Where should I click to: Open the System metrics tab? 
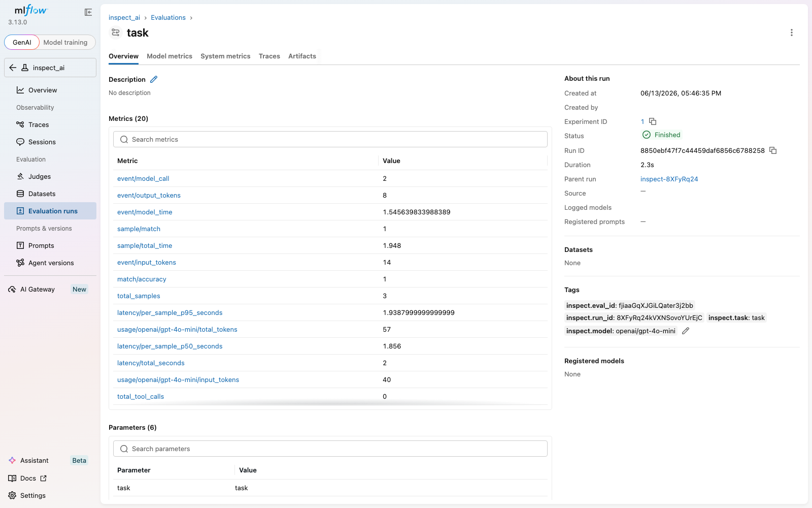(225, 56)
